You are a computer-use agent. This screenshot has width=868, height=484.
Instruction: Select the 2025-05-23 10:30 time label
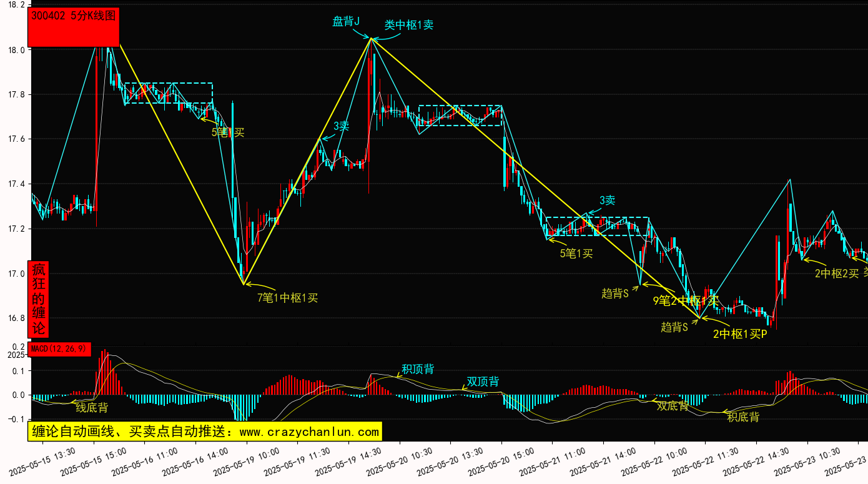(x=807, y=461)
